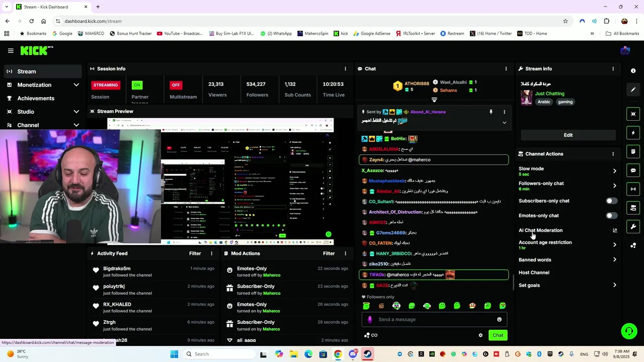Viewport: 644px width, 362px height.
Task: Open the Windows Start menu
Action: [x=174, y=354]
